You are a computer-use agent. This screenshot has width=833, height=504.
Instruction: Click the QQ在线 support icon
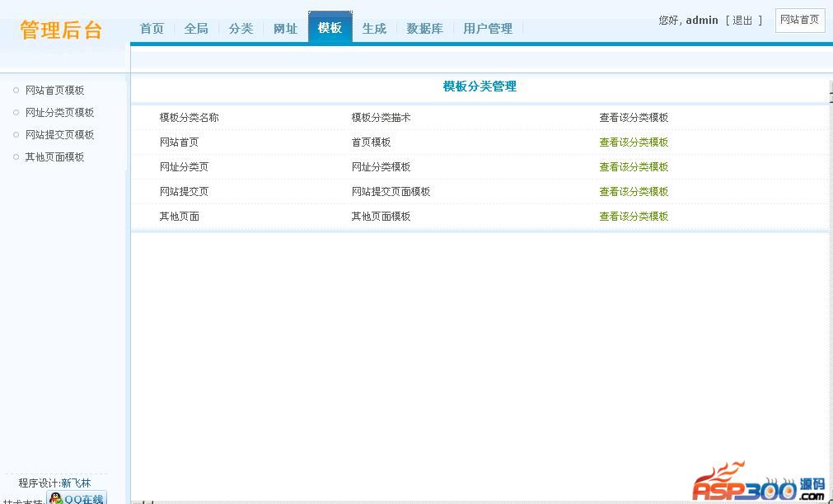tap(77, 498)
